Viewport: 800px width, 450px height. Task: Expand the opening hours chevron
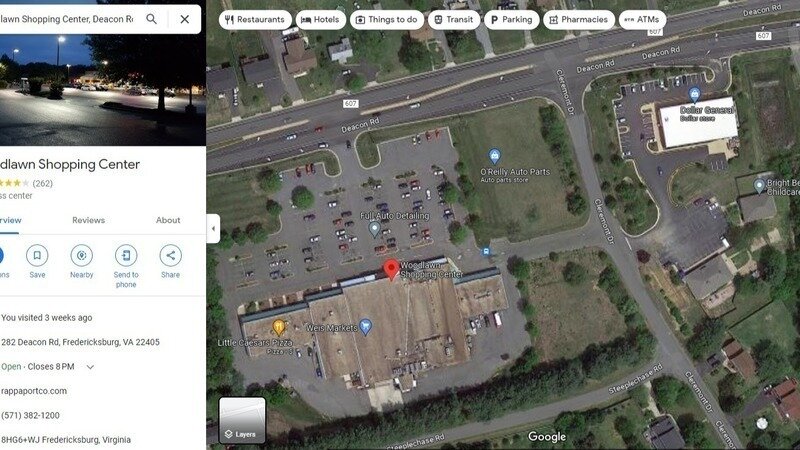[90, 367]
